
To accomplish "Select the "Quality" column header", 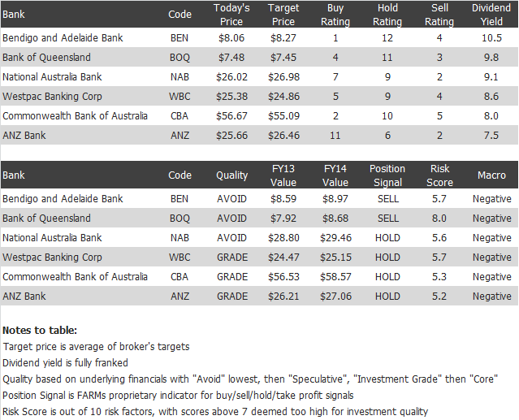I will tap(231, 175).
